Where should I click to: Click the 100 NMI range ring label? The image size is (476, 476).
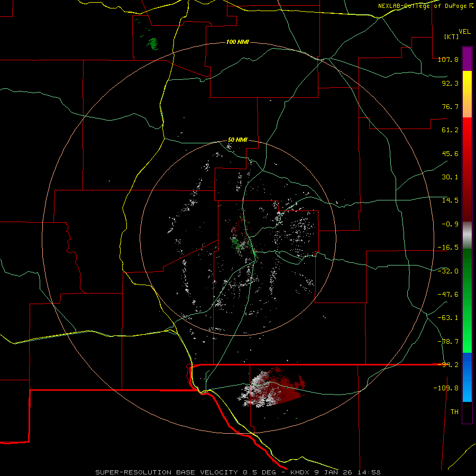(237, 42)
